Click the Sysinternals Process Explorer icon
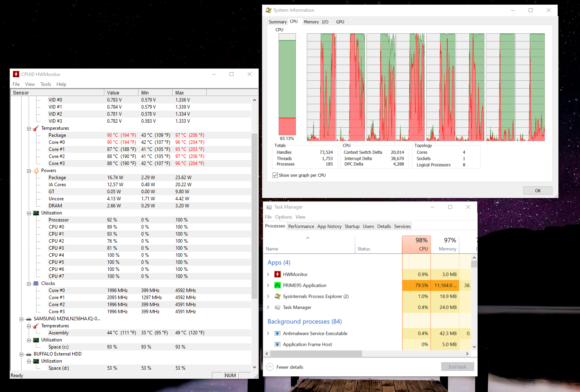The image size is (580, 392). (x=277, y=296)
